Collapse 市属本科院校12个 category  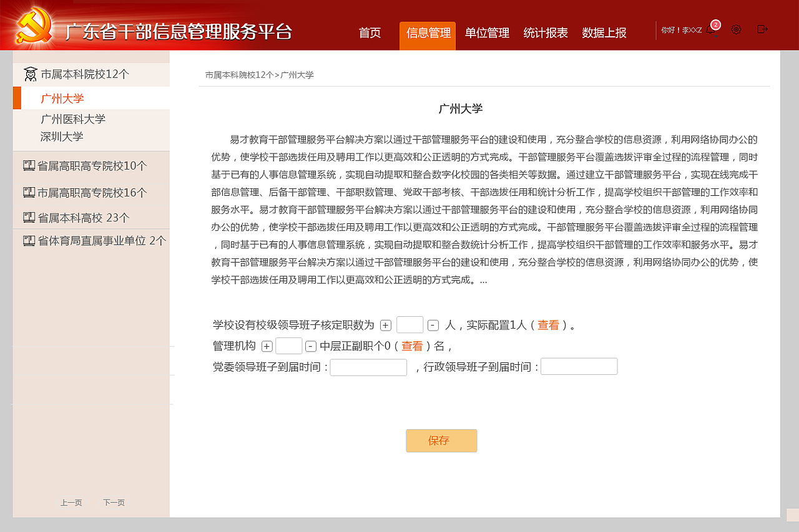click(x=91, y=74)
